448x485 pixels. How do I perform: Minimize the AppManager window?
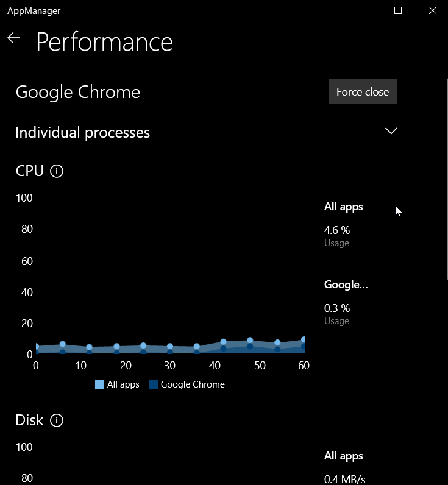pyautogui.click(x=363, y=11)
